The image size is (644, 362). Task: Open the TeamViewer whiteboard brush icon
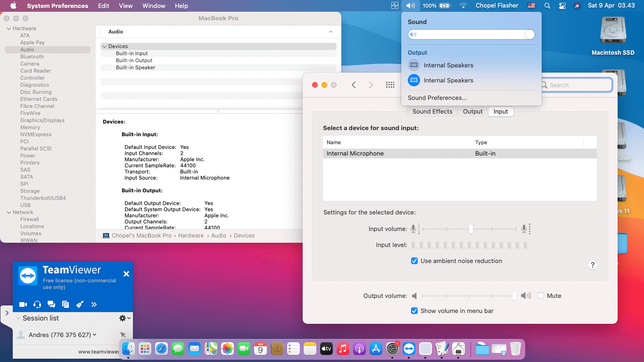[x=80, y=304]
